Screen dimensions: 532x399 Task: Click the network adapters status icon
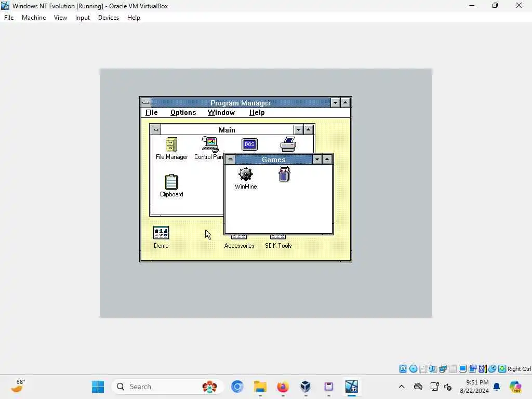(x=443, y=368)
